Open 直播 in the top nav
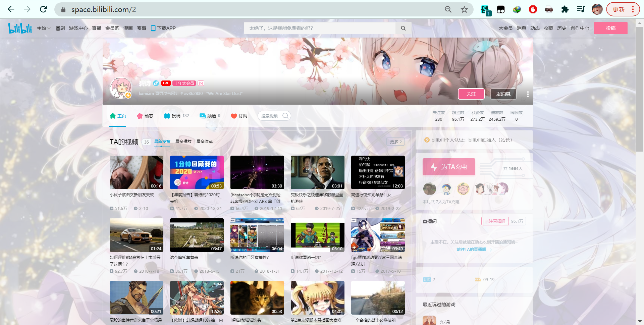 [x=97, y=28]
